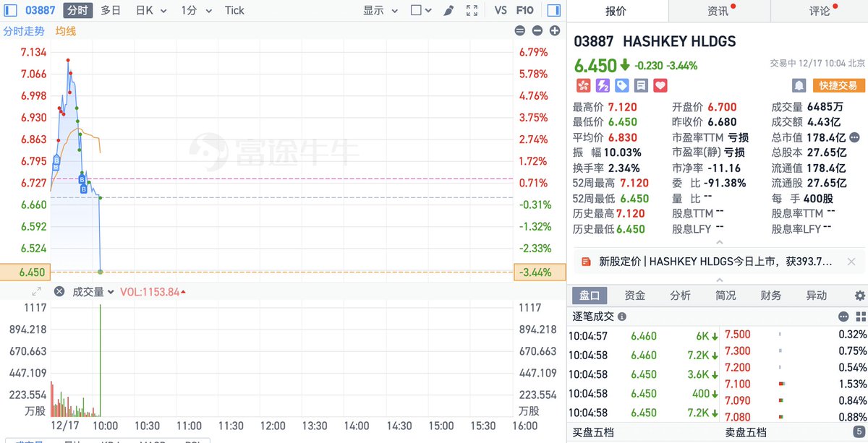Click the blue price tag icon

(x=621, y=85)
